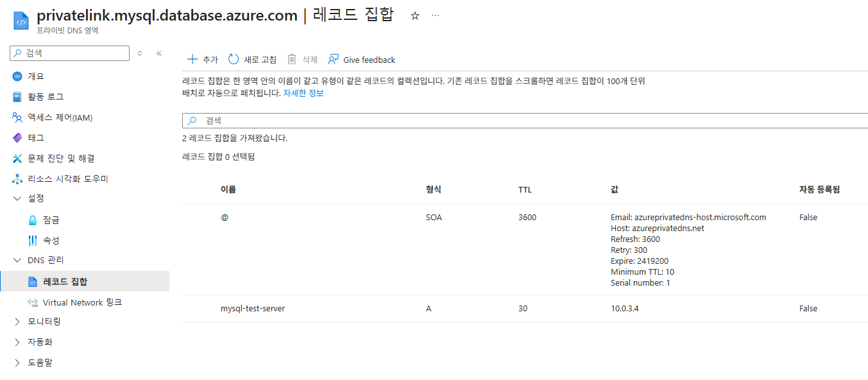Click the 자동 등록됨 column header
This screenshot has height=380, width=868.
tap(819, 189)
